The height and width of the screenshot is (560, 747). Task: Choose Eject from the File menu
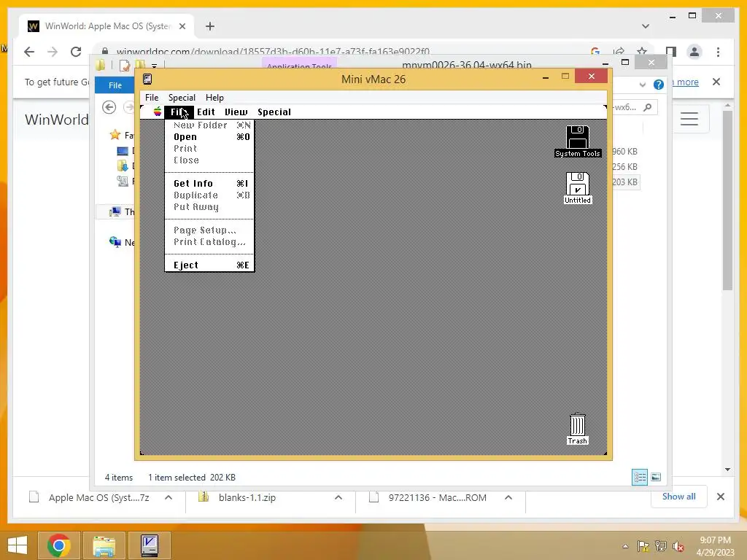[x=209, y=265]
